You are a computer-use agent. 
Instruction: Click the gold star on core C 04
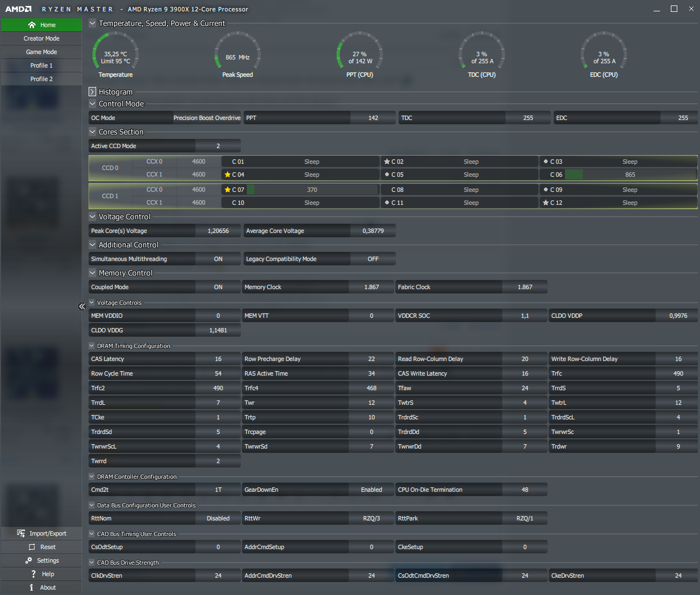(x=227, y=175)
